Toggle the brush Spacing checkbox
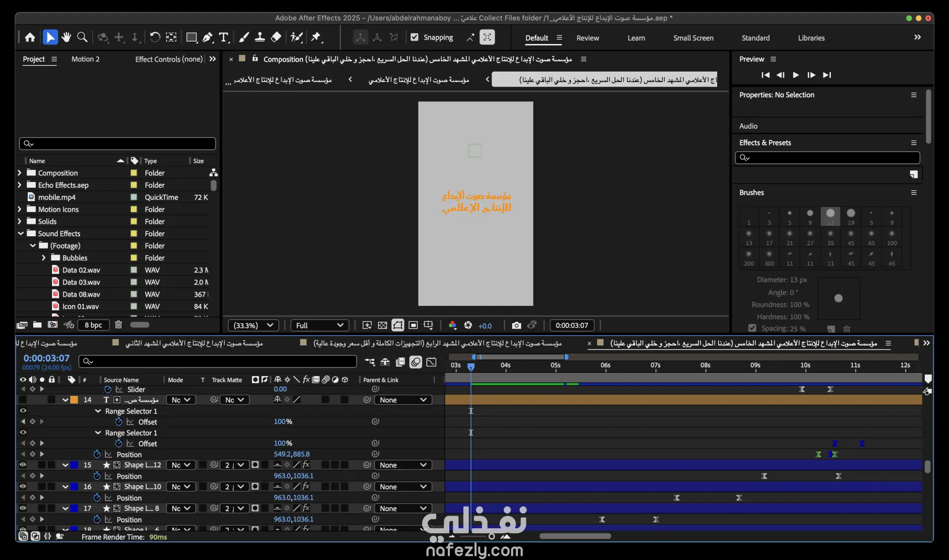 coord(752,328)
